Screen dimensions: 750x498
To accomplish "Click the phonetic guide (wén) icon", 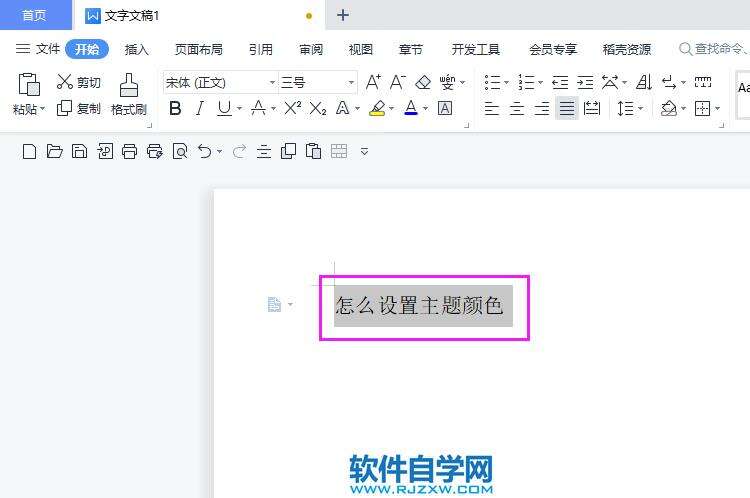I will [x=447, y=82].
